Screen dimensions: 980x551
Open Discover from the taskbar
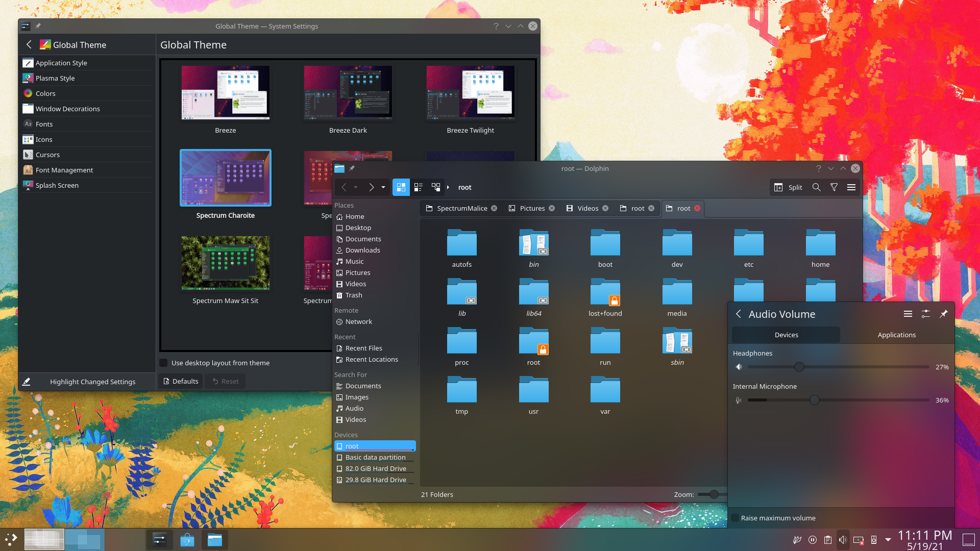pos(187,540)
